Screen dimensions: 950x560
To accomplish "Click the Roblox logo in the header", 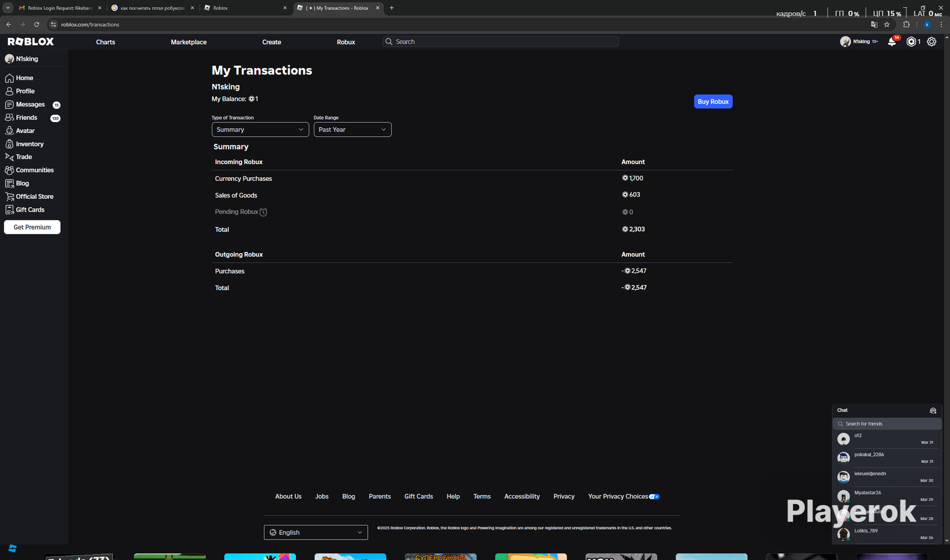I will pos(31,41).
